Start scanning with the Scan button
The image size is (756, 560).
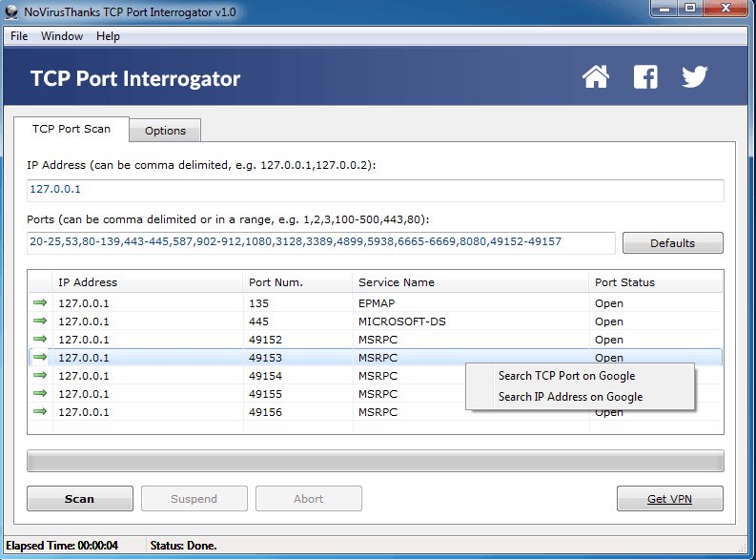point(79,498)
